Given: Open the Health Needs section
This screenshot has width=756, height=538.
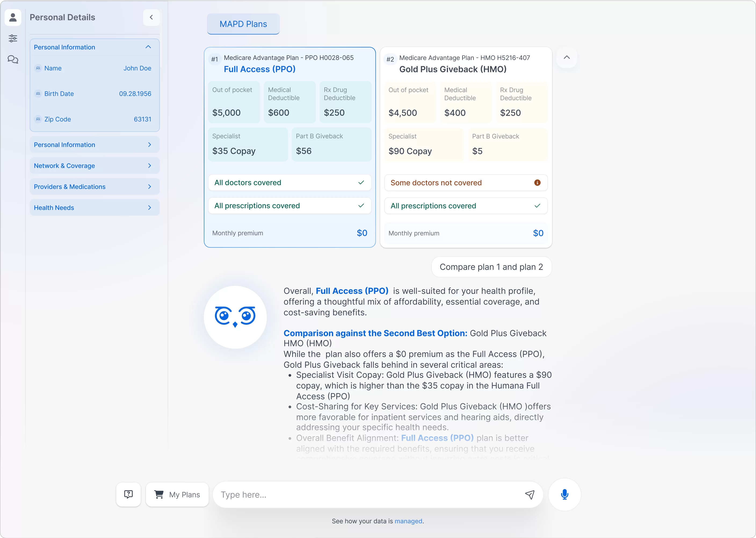Looking at the screenshot, I should [x=94, y=208].
